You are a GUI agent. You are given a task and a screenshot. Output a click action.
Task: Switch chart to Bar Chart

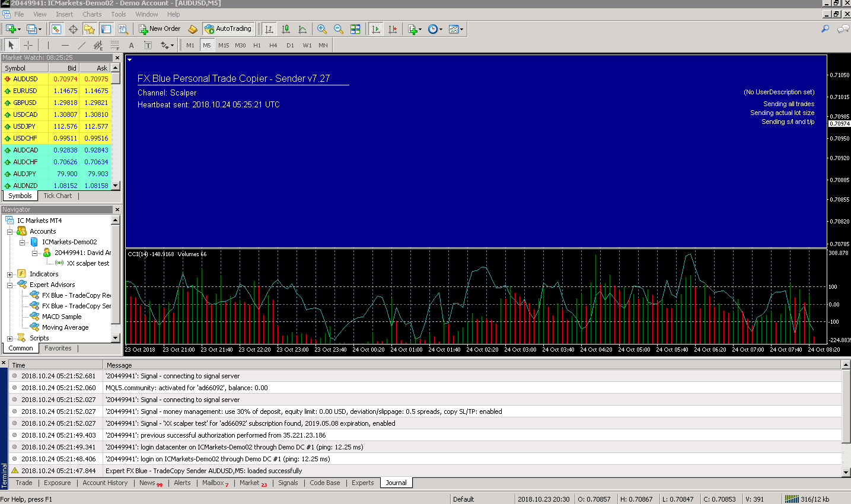(269, 28)
